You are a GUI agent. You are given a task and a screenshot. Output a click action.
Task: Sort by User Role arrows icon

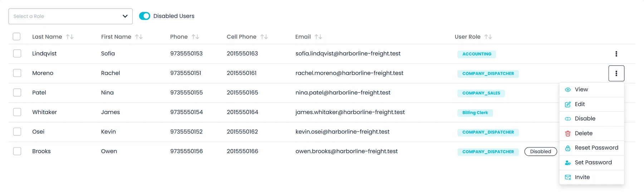(488, 37)
